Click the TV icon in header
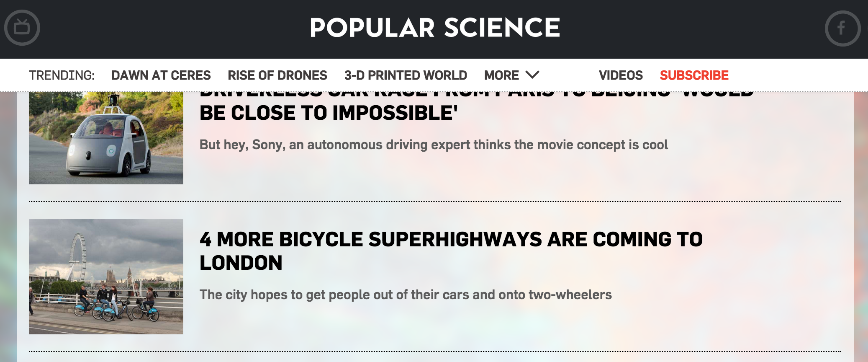Viewport: 868px width, 362px height. (x=22, y=28)
